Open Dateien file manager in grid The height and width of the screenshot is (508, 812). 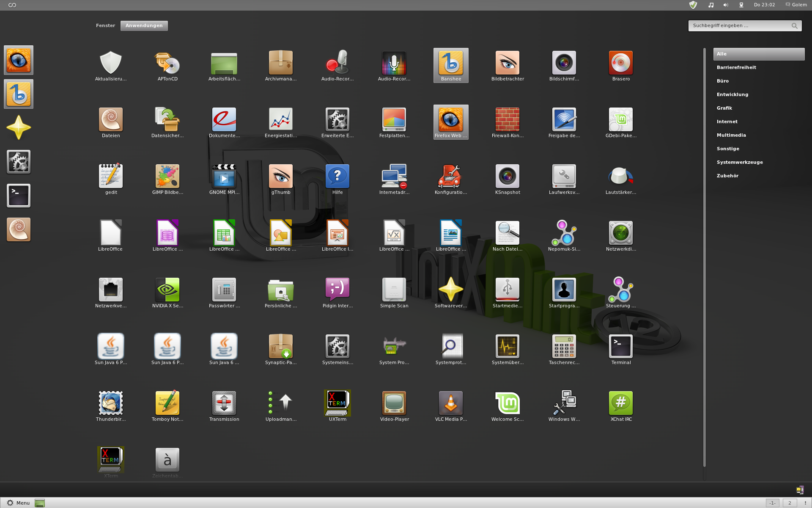pyautogui.click(x=111, y=123)
